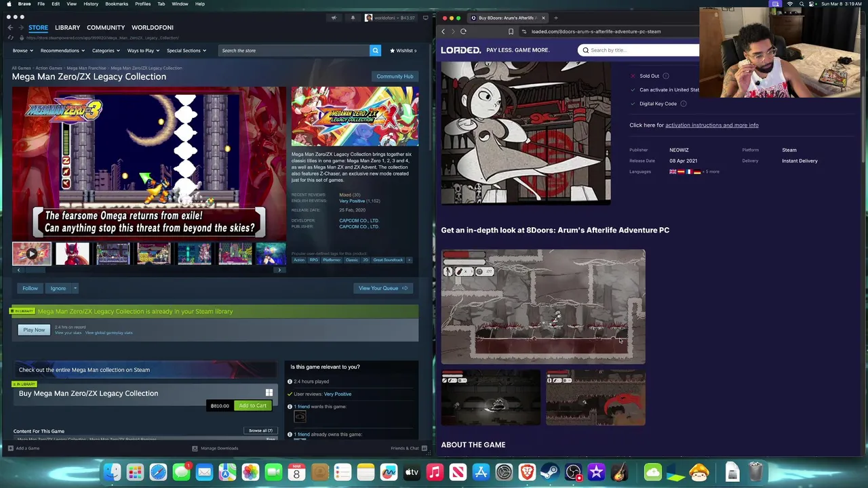Screen dimensions: 868x488
Task: Show the 5 more languages
Action: (711, 171)
